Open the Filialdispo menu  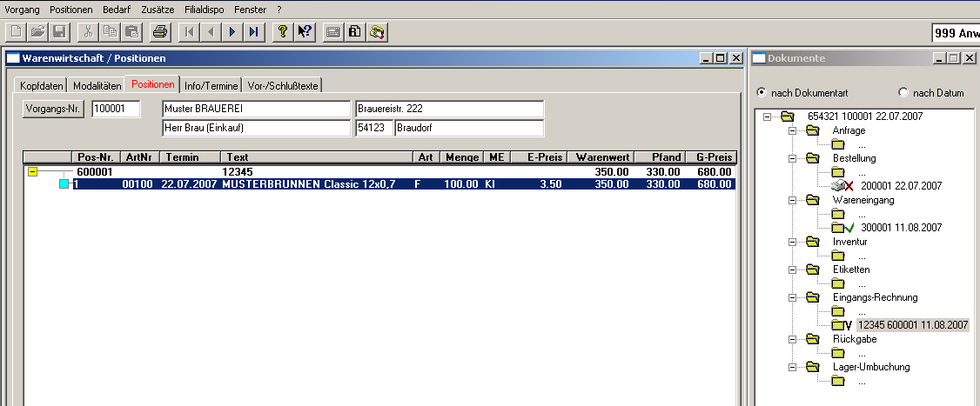coord(201,9)
